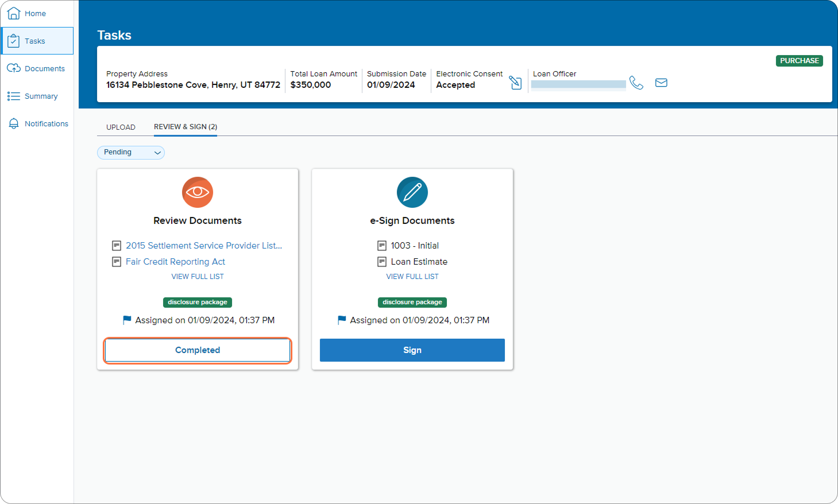Click the blue pencil e-Sign icon
The height and width of the screenshot is (504, 838).
(x=412, y=192)
